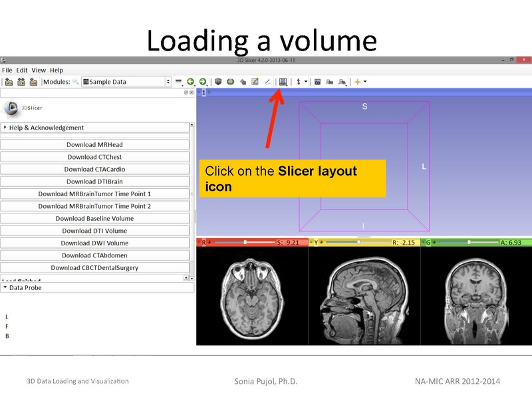Click the Slicer layout icon
Viewport: 532px width, 399px height.
(283, 82)
